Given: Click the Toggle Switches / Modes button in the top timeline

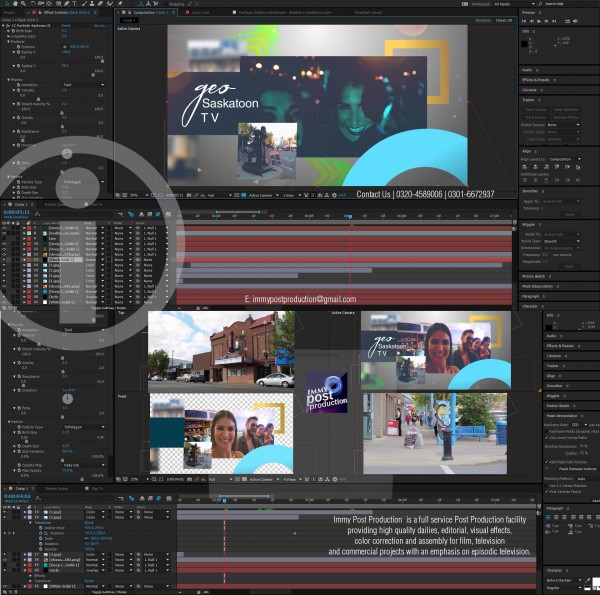Looking at the screenshot, I should [108, 307].
